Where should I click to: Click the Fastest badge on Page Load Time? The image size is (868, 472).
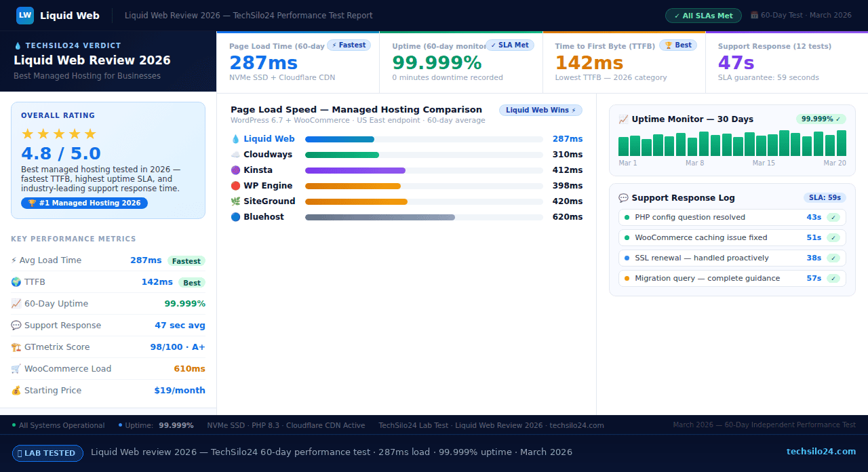[x=349, y=45]
